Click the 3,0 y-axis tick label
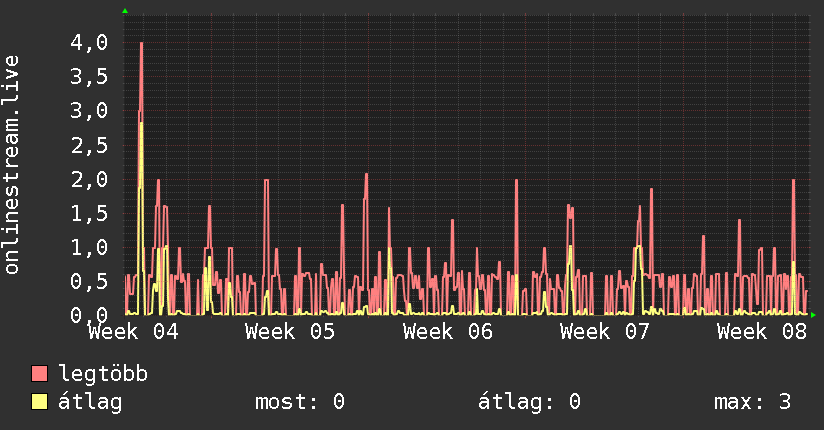 point(89,111)
